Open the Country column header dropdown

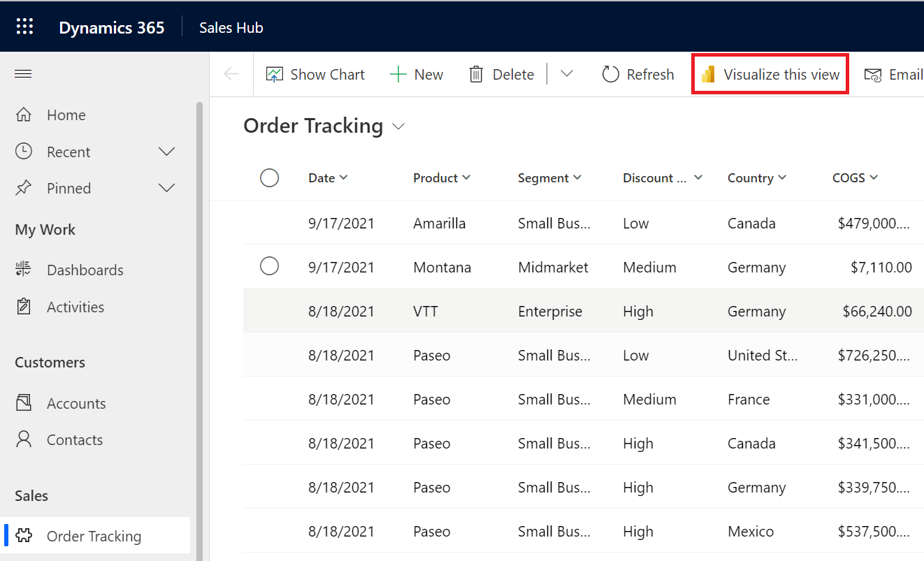coord(782,178)
